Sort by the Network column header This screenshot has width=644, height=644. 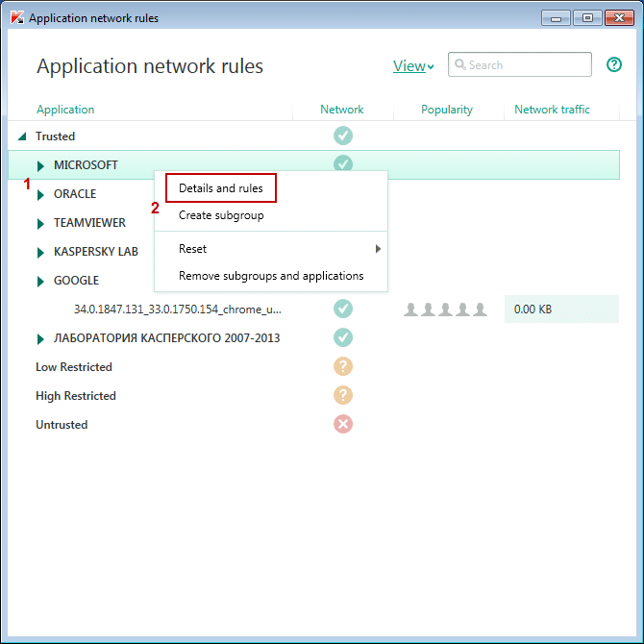click(342, 110)
